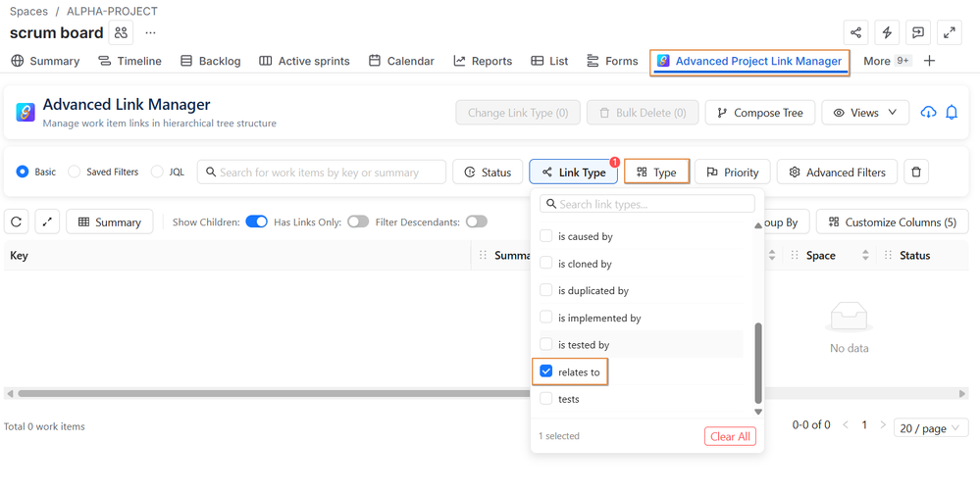The image size is (980, 493).
Task: Open the automation lightning bolt icon
Action: click(887, 32)
